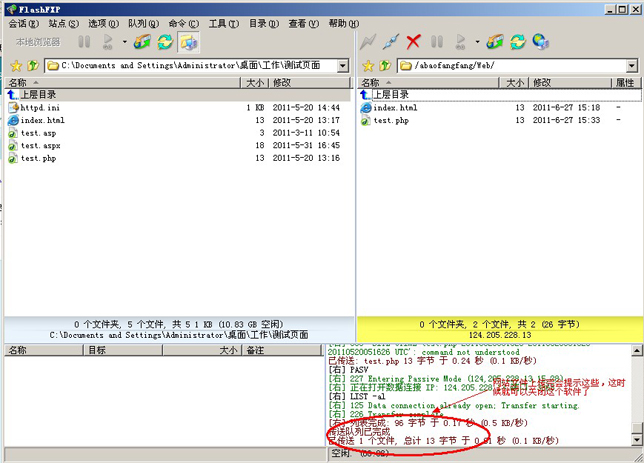Toggle the local browser switch icon
Image resolution: width=644 pixels, height=463 pixels.
(189, 42)
